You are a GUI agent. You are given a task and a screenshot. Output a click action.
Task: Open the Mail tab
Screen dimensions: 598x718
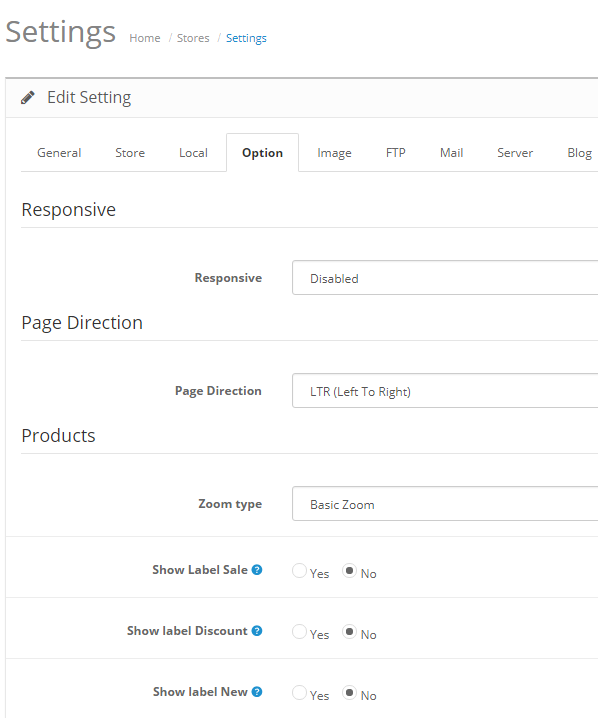451,152
